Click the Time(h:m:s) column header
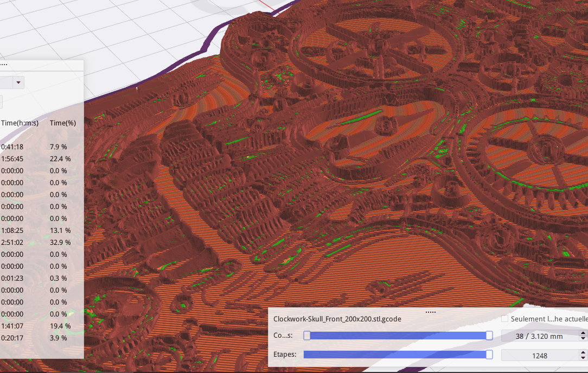The image size is (588, 373). point(20,123)
